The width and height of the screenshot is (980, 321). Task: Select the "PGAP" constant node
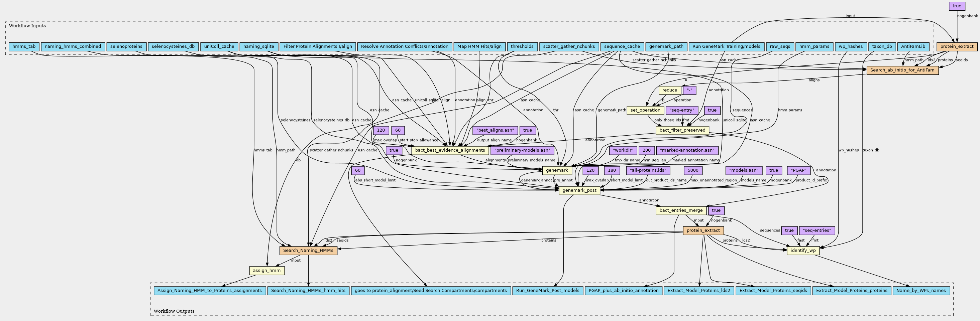pyautogui.click(x=798, y=171)
